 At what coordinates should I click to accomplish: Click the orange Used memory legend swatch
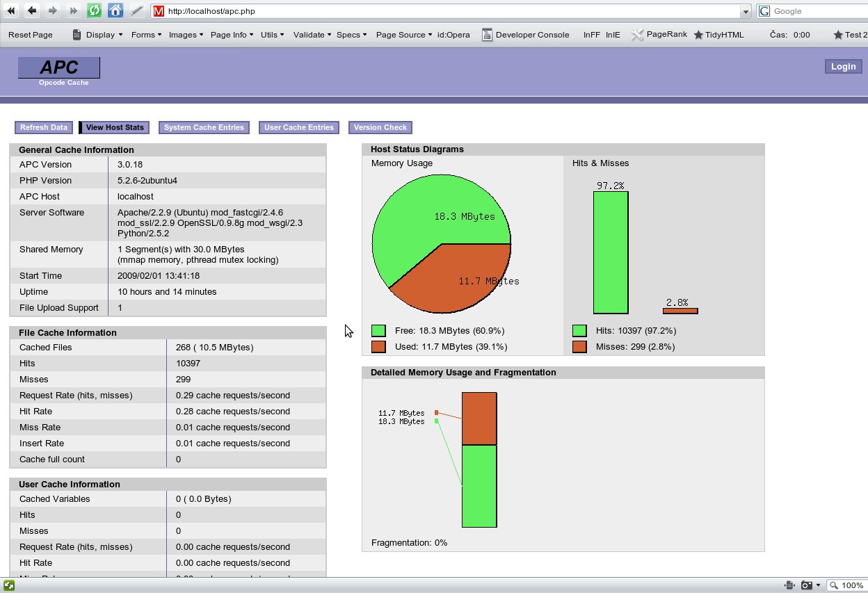[378, 346]
